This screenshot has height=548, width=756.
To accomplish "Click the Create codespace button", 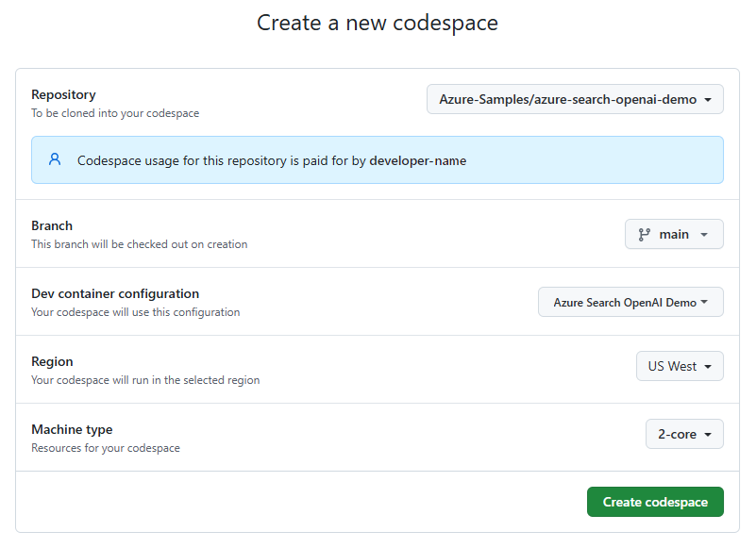I will coord(655,502).
